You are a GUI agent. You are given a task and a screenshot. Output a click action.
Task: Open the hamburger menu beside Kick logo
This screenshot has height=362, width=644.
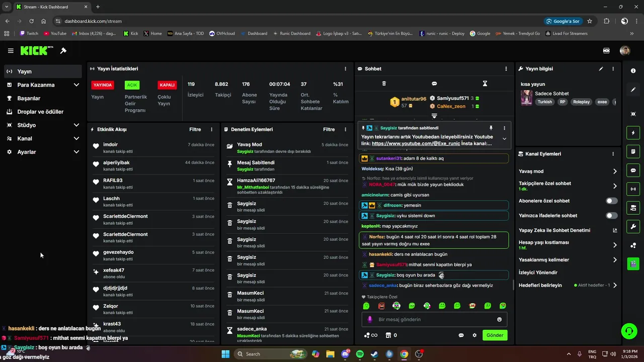tap(11, 51)
